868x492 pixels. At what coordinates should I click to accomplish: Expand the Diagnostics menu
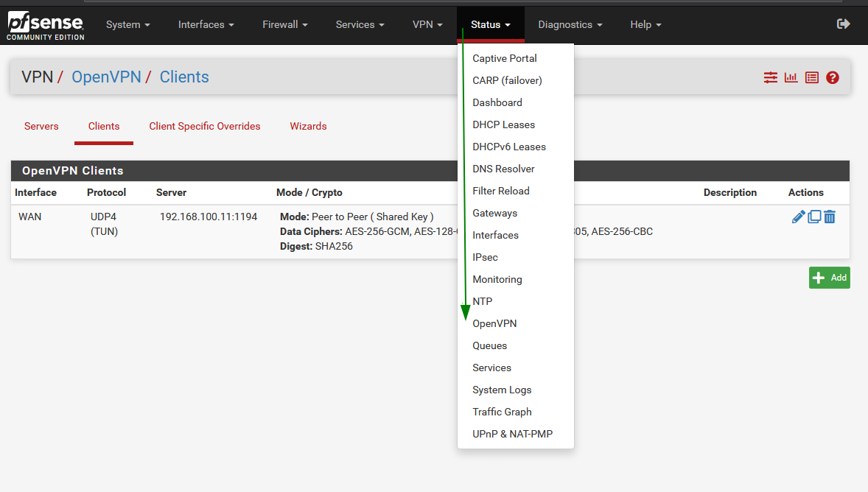tap(570, 24)
